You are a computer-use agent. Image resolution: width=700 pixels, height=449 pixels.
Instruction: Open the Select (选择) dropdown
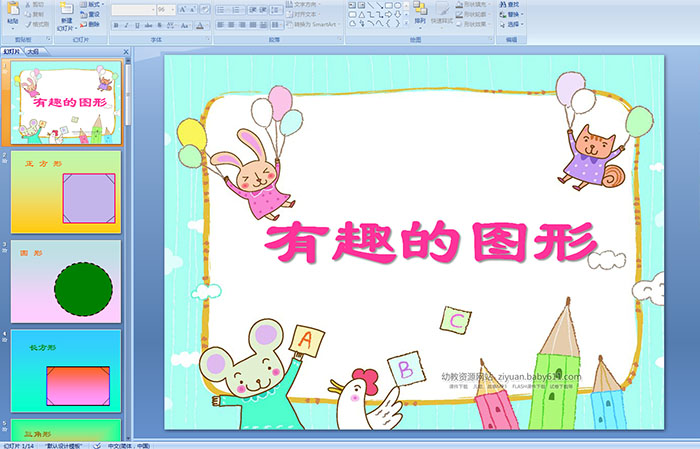(x=512, y=24)
